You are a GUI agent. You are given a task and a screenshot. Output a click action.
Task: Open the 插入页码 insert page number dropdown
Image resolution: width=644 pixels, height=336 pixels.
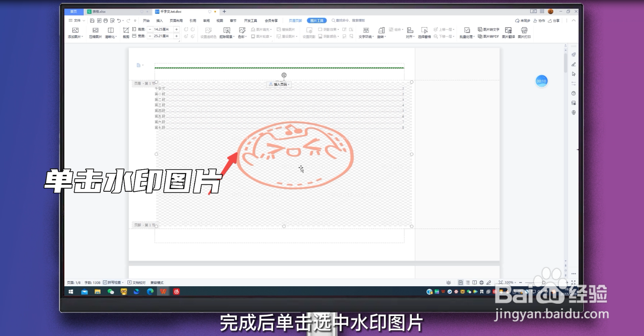(x=279, y=84)
